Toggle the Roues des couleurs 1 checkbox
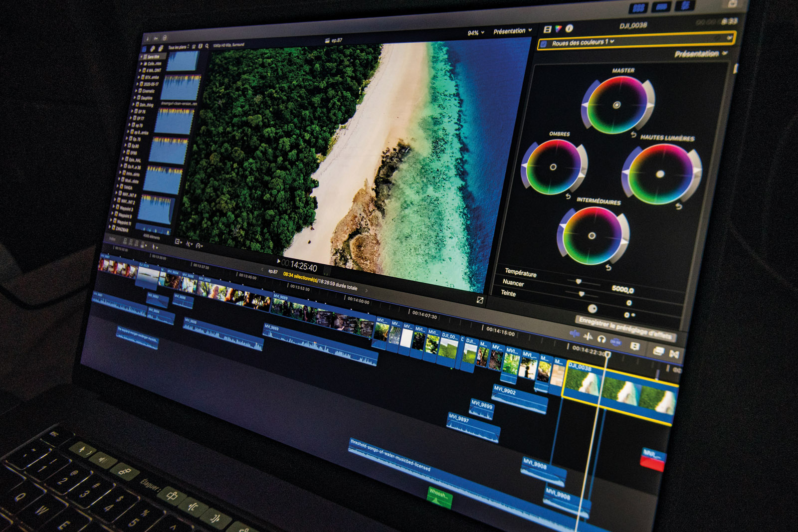This screenshot has width=798, height=532. point(544,44)
